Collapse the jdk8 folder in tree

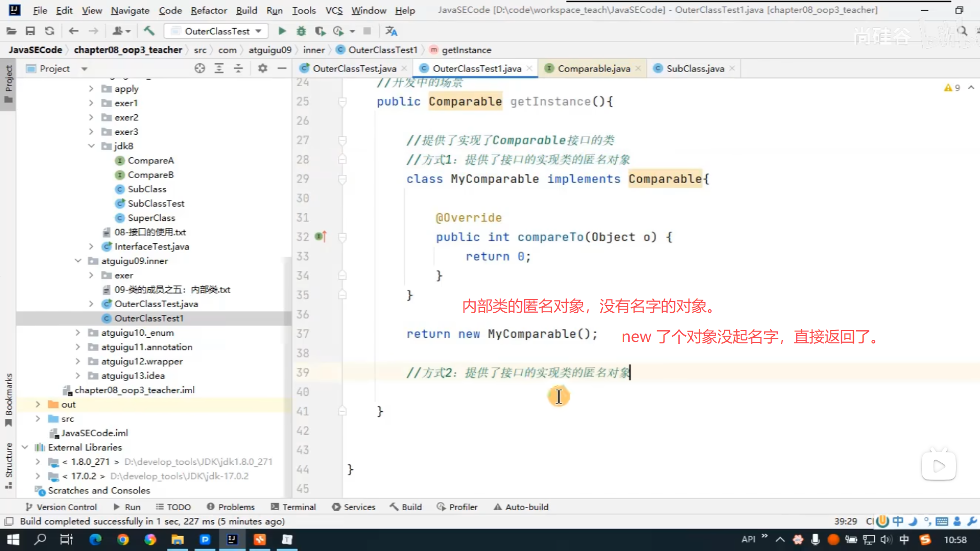[x=91, y=146]
